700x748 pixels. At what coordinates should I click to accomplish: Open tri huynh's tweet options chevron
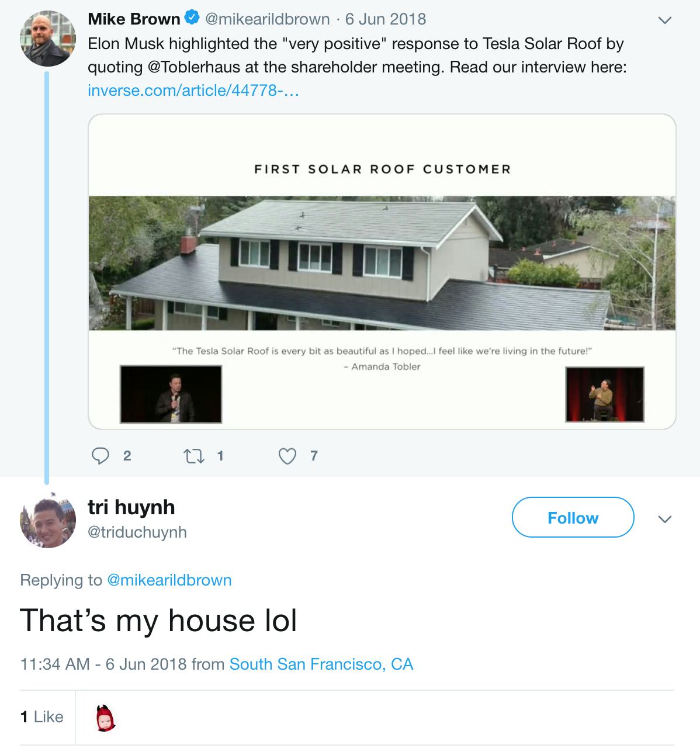pos(664,519)
